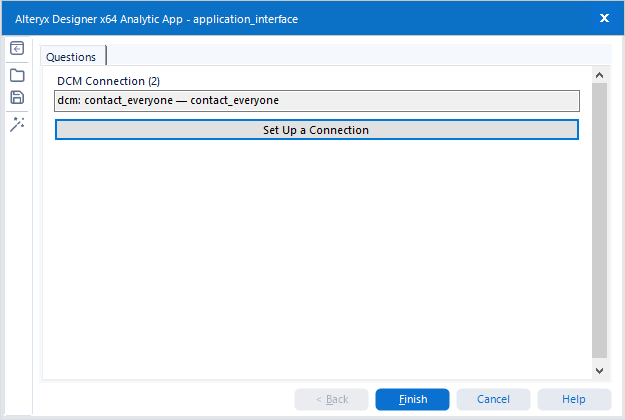Click the separator line below the save icon
The width and height of the screenshot is (625, 420).
coord(17,110)
